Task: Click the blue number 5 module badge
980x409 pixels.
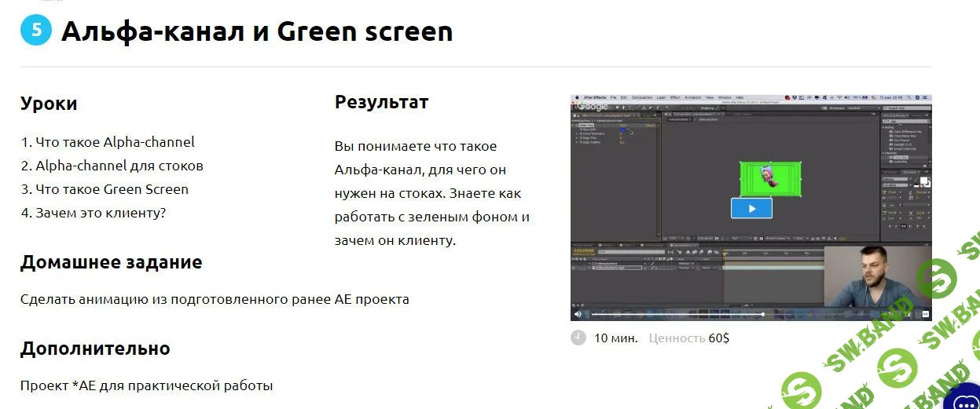Action: tap(35, 31)
